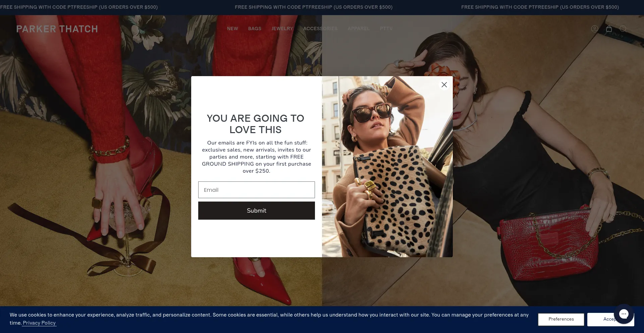
Task: Go to Parker Thatch logo homepage
Action: tap(57, 29)
